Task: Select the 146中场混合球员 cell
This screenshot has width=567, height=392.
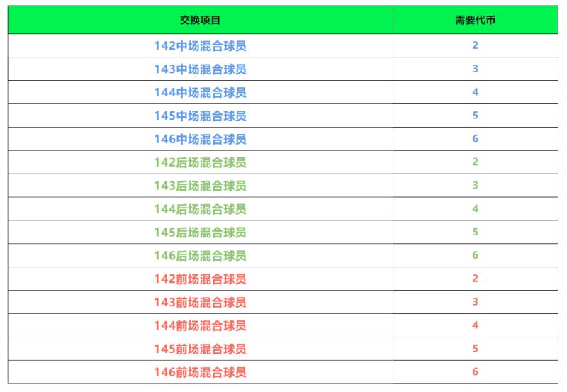Action: pos(201,139)
